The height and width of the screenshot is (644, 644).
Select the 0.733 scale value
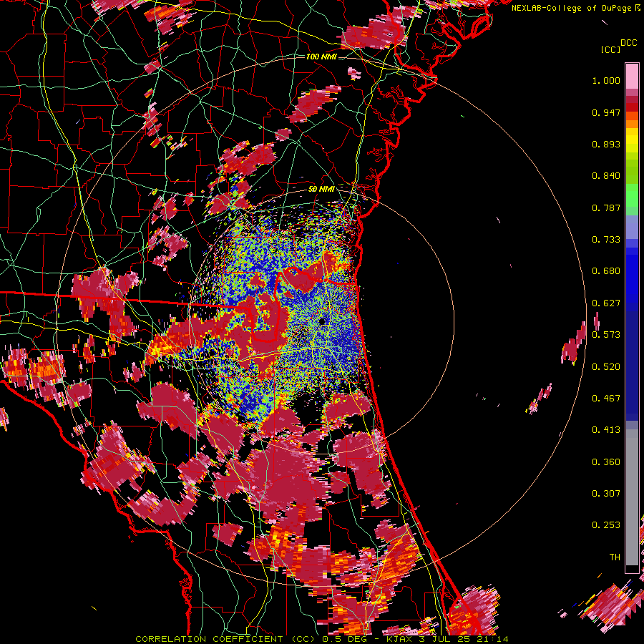tap(606, 240)
